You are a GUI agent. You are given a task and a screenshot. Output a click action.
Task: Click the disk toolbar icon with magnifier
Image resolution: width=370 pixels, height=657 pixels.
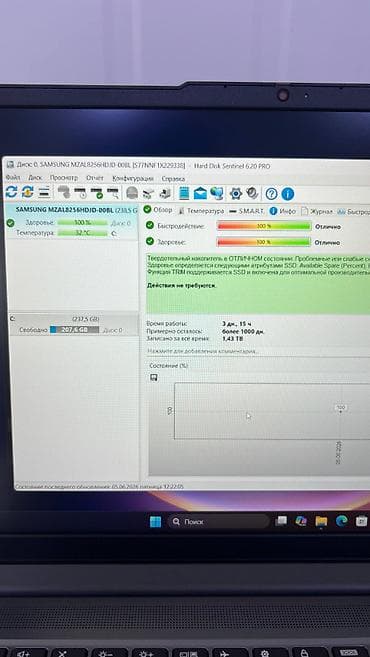click(x=113, y=193)
